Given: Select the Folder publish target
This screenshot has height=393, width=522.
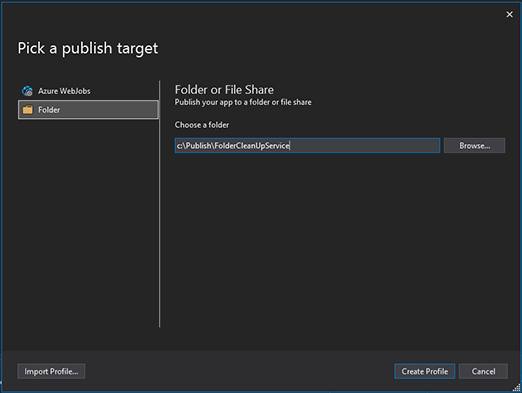Looking at the screenshot, I should tap(88, 110).
